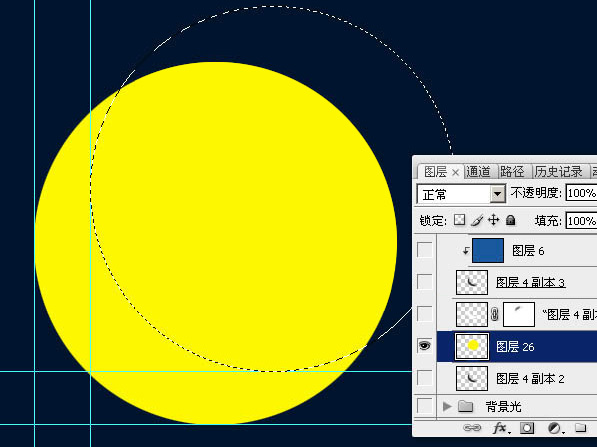597x447 pixels.
Task: Enable lock transparent pixels icon
Action: click(x=460, y=220)
